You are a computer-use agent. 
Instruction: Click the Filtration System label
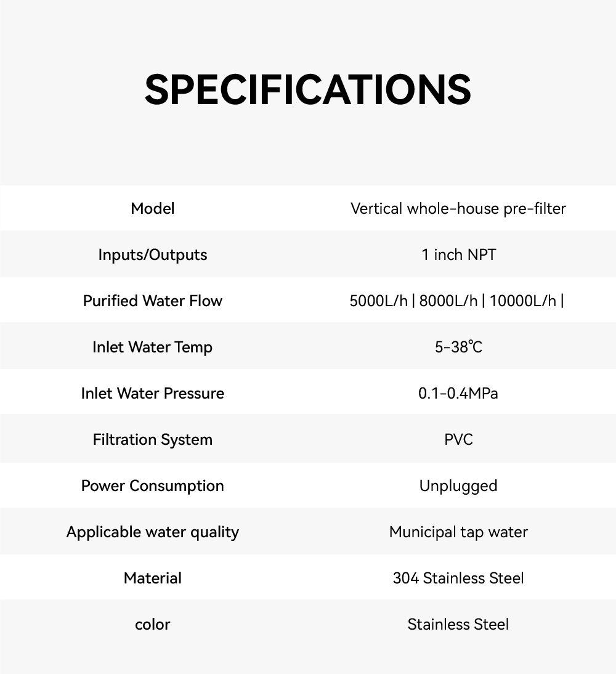[x=153, y=439]
